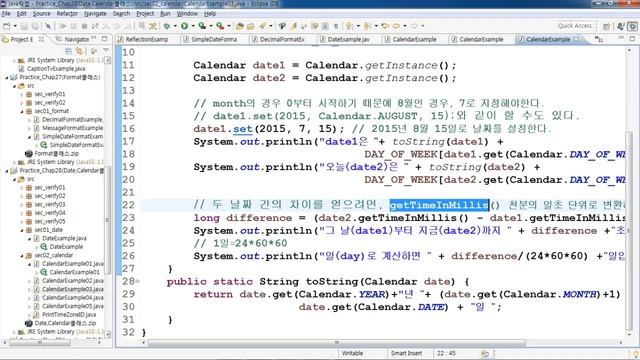Select the Java perspective icon at top right

pyautogui.click(x=621, y=26)
